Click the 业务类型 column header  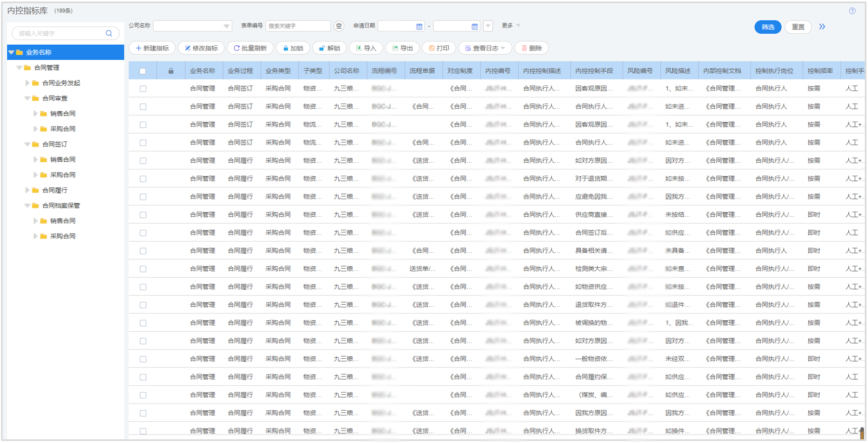[278, 71]
